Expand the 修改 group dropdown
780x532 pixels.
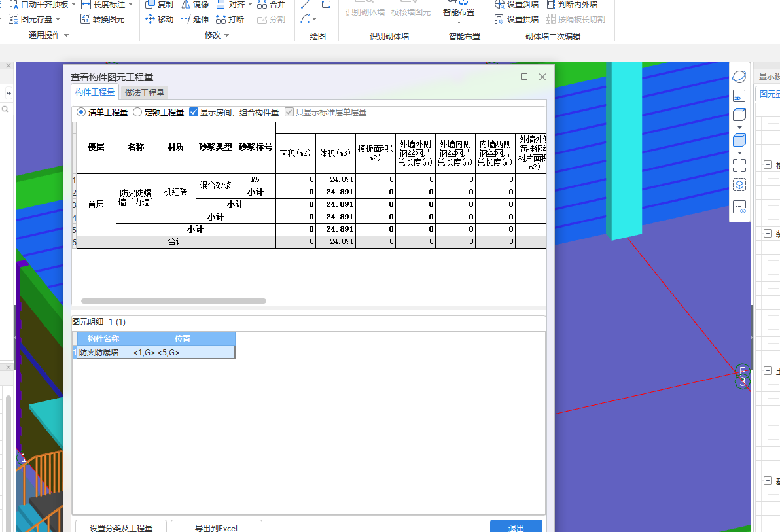point(227,35)
